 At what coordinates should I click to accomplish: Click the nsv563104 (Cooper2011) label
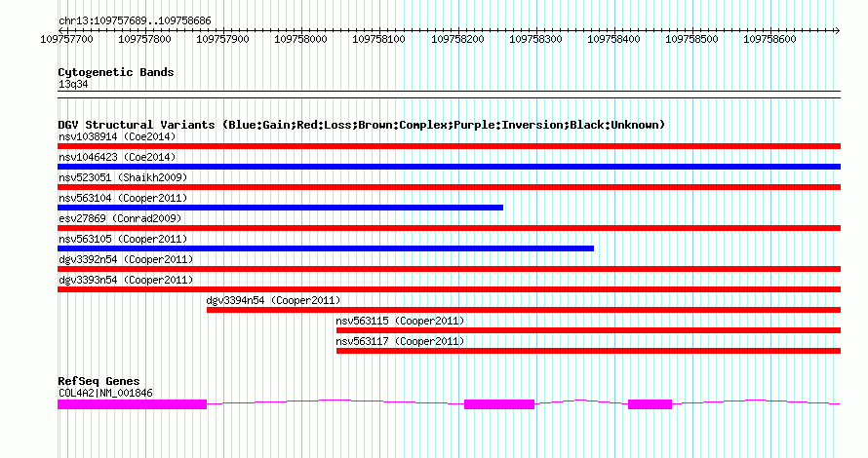click(x=123, y=198)
